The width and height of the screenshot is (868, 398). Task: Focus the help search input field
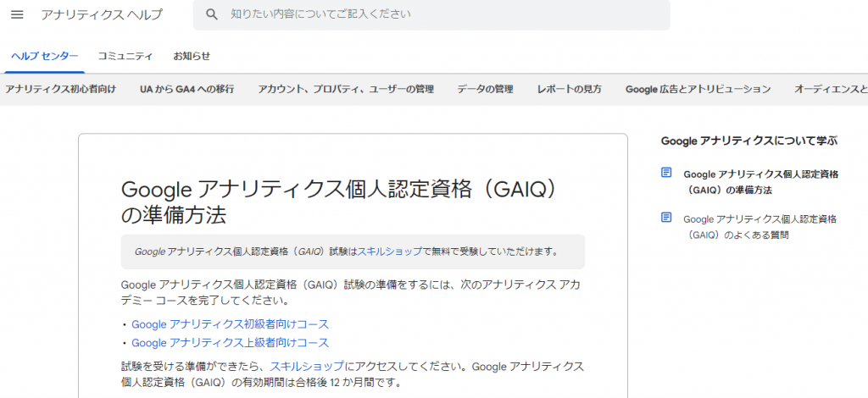(431, 14)
